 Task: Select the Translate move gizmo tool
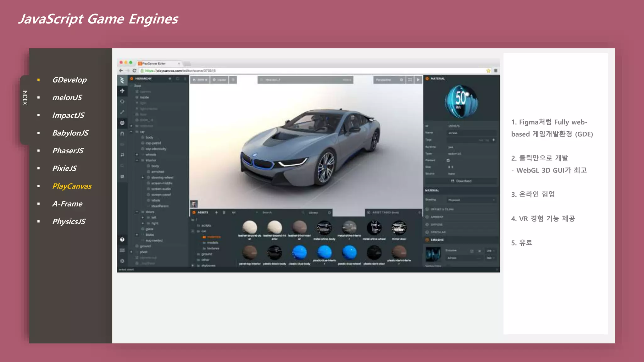coord(122,91)
